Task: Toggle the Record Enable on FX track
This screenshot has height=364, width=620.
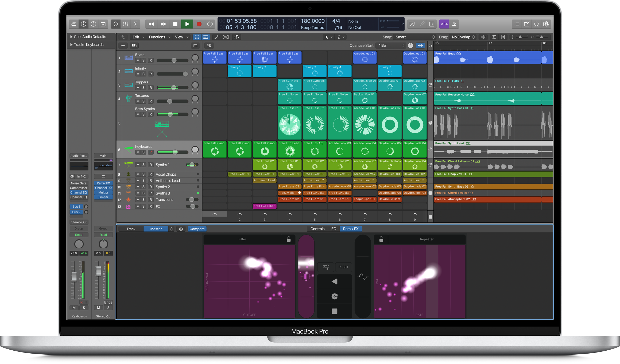Action: [150, 206]
